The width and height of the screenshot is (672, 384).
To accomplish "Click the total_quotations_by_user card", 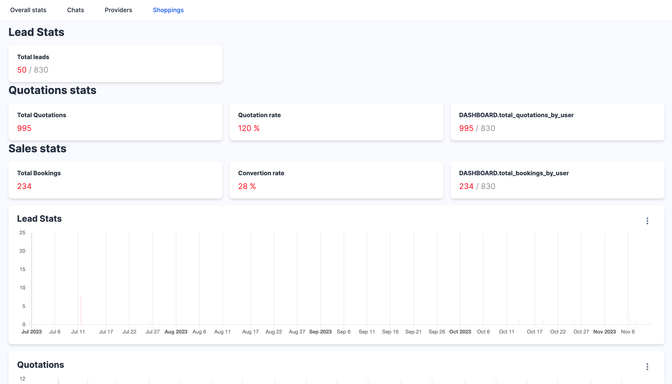I will [x=557, y=122].
